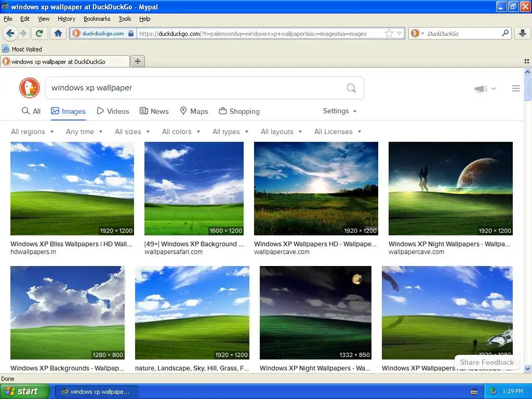Expand the chevron next to megaphone
532x399 pixels.
coord(494,88)
